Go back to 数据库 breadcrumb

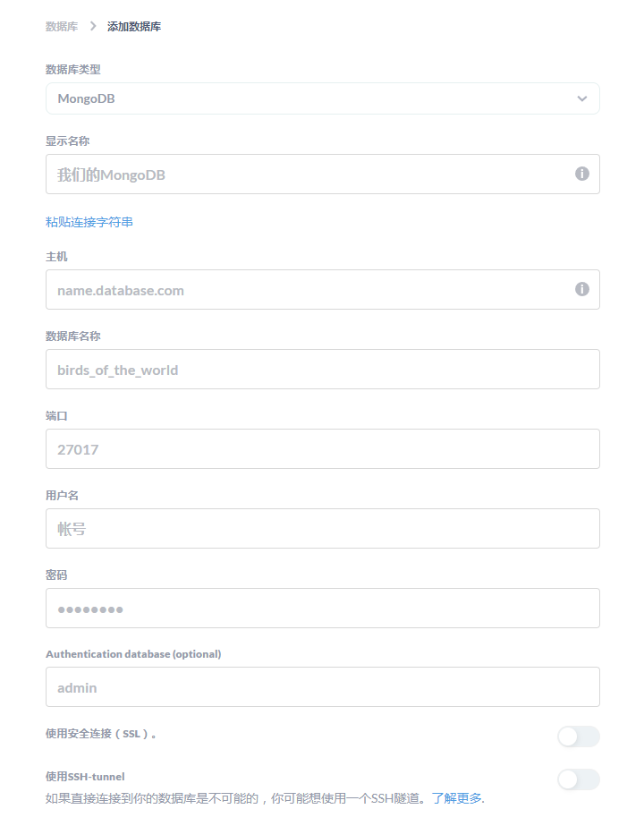(x=62, y=27)
